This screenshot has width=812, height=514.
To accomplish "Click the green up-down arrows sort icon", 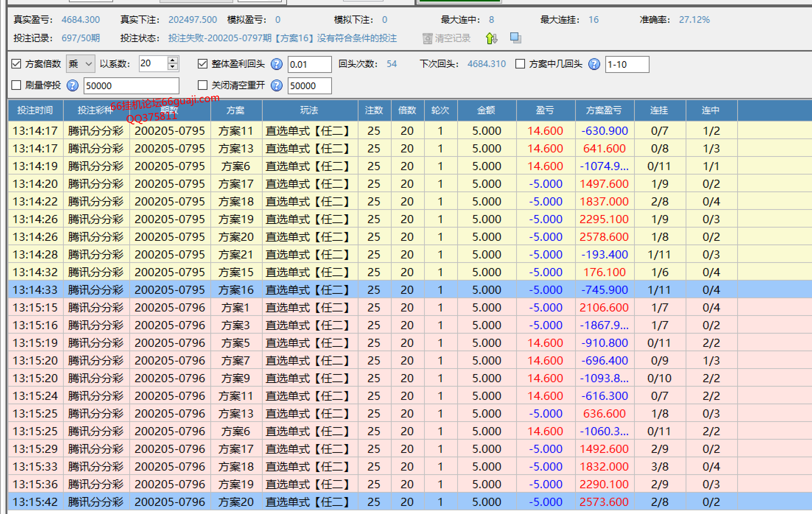I will (x=492, y=38).
